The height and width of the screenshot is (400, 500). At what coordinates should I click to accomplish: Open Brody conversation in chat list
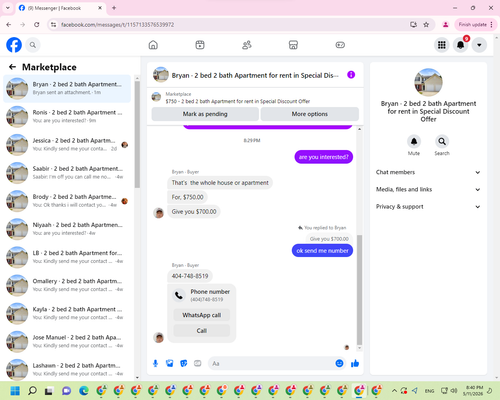tap(67, 201)
